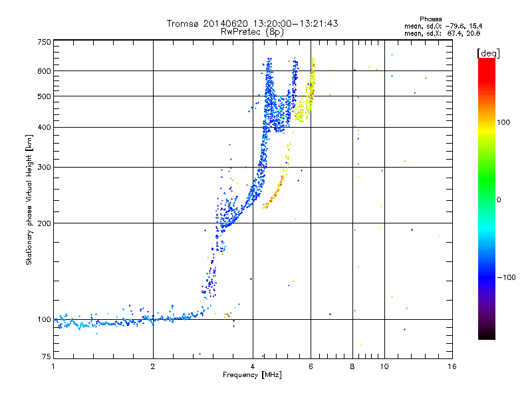Click the y-axis tick label '200'
Viewport: 532px width, 399px height.
44,223
